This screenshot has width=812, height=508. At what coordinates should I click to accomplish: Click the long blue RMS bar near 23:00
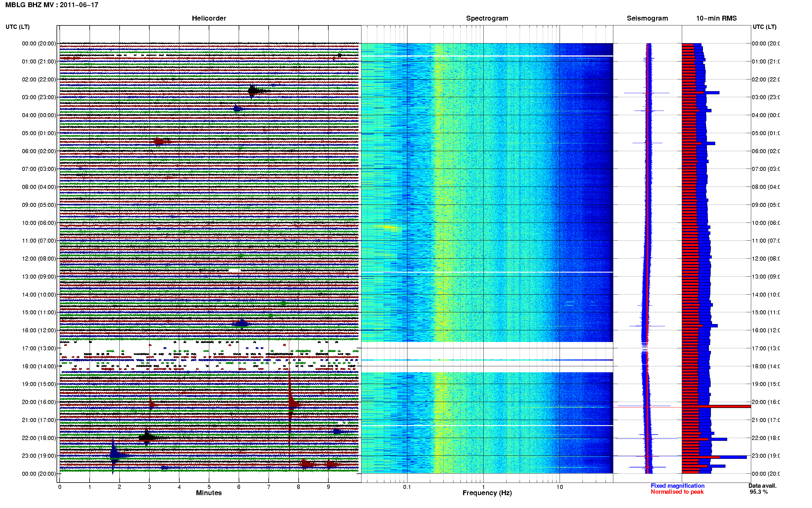click(x=714, y=457)
